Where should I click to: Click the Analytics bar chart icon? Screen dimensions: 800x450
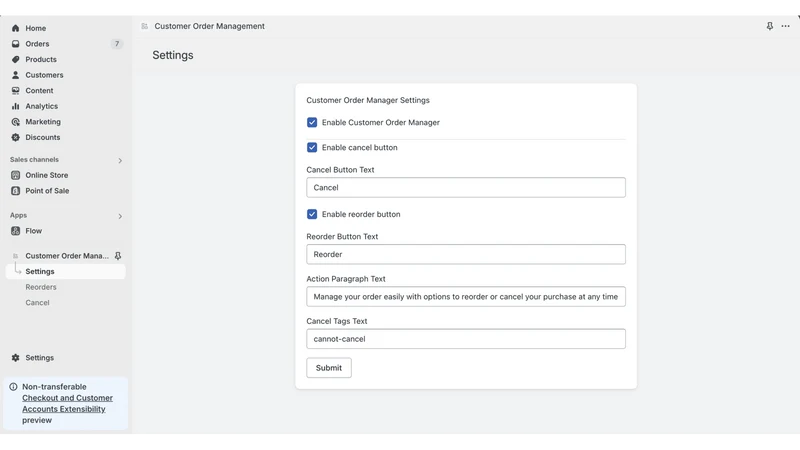[x=15, y=106]
